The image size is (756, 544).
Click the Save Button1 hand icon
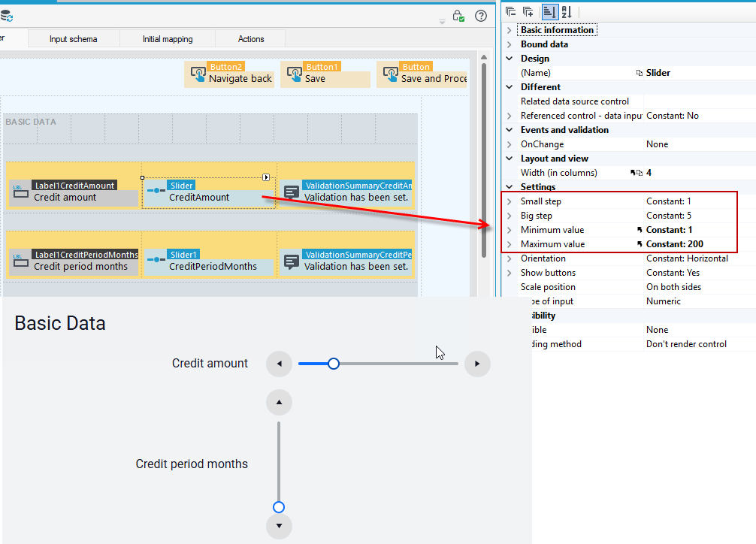[295, 74]
